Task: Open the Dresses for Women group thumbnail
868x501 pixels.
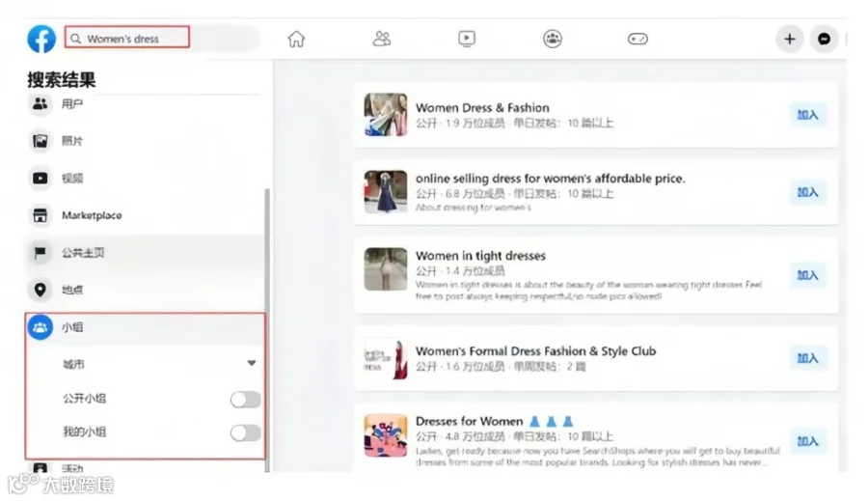Action: pos(385,435)
